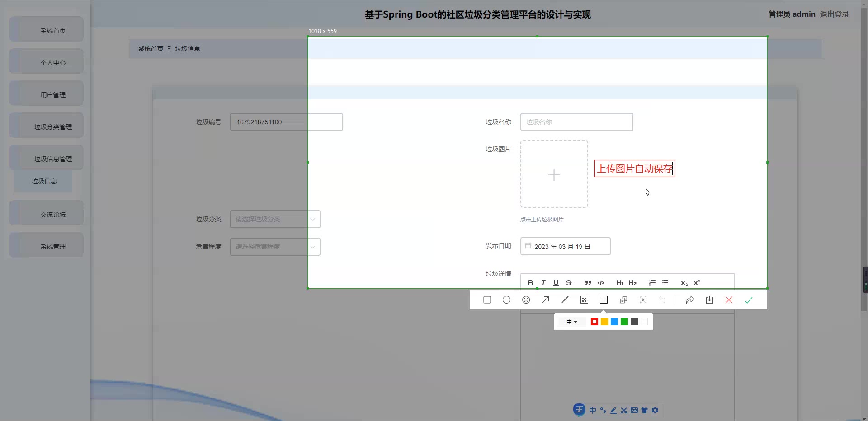Open 系统管理 in the sidebar

(47, 245)
